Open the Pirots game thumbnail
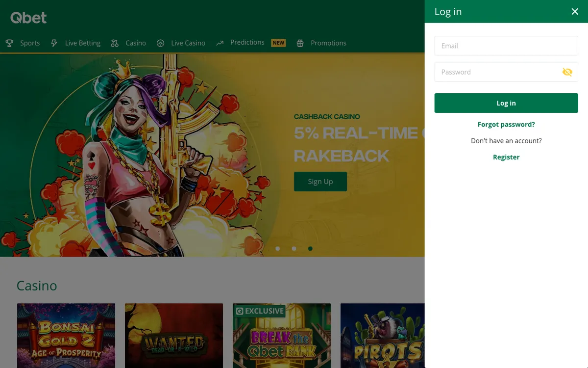588x368 pixels. click(383, 336)
